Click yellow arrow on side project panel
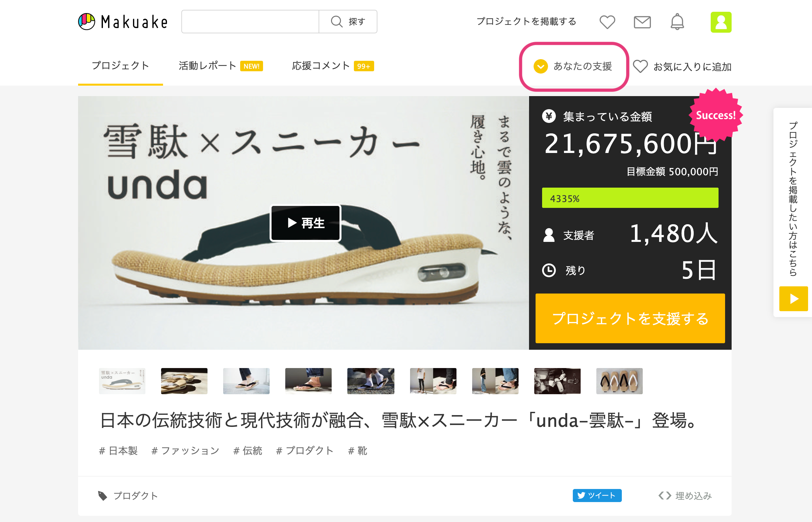 793,299
